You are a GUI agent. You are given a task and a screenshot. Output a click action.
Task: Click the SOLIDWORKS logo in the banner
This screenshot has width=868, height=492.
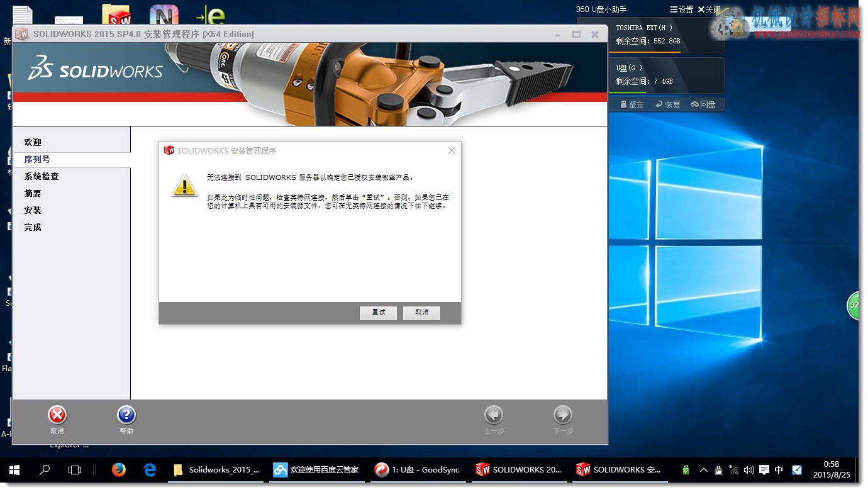(95, 69)
